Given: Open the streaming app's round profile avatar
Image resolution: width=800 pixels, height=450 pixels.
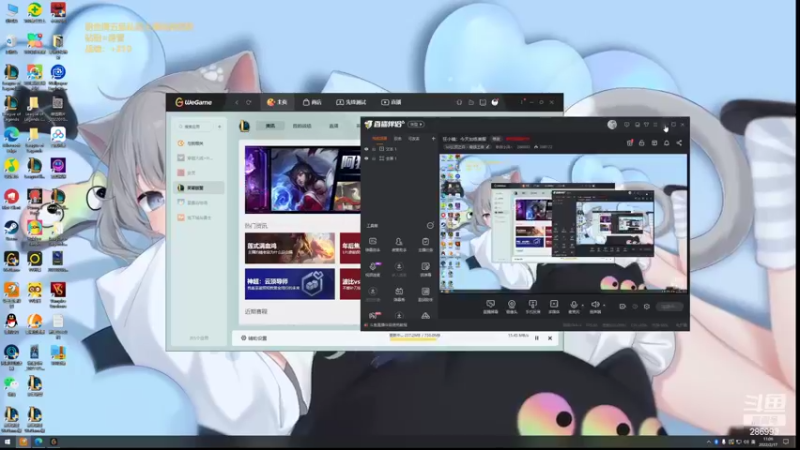Looking at the screenshot, I should [612, 124].
